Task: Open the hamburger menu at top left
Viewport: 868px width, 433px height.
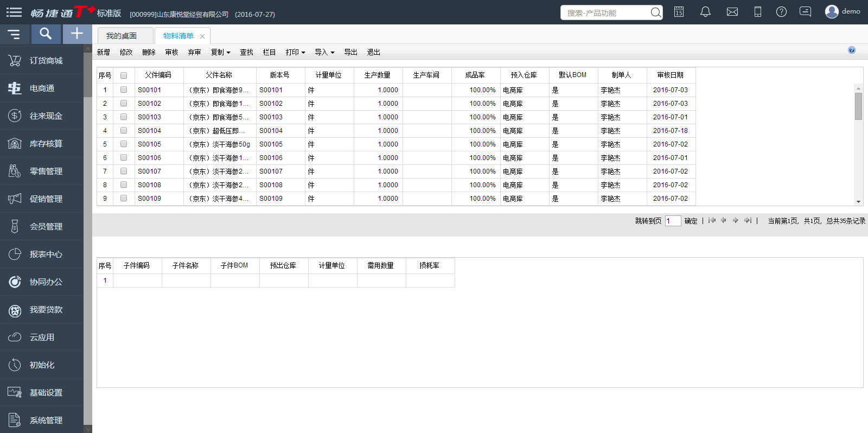Action: (x=14, y=12)
